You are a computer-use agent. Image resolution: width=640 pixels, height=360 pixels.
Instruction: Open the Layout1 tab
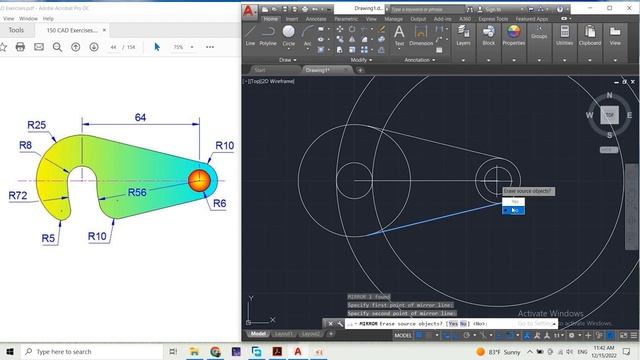(283, 334)
